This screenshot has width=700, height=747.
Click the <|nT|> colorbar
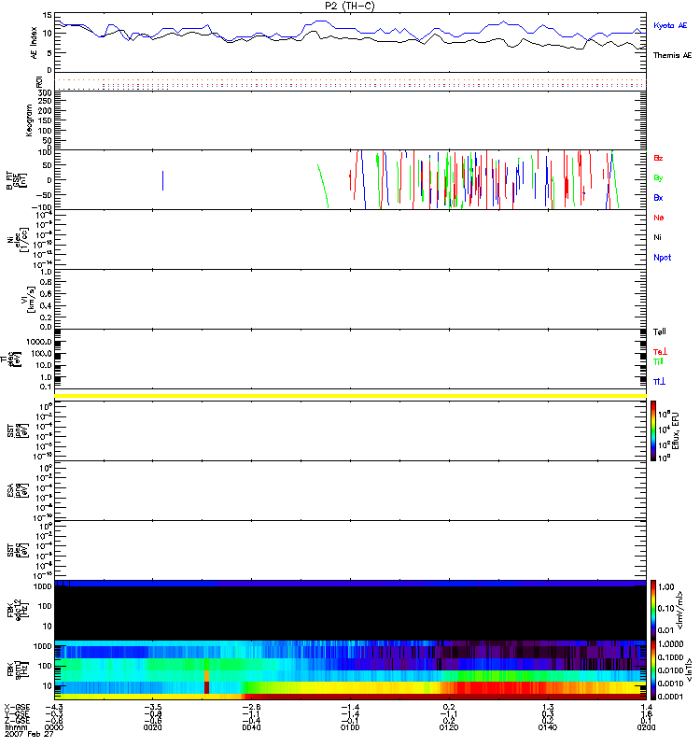click(x=653, y=669)
